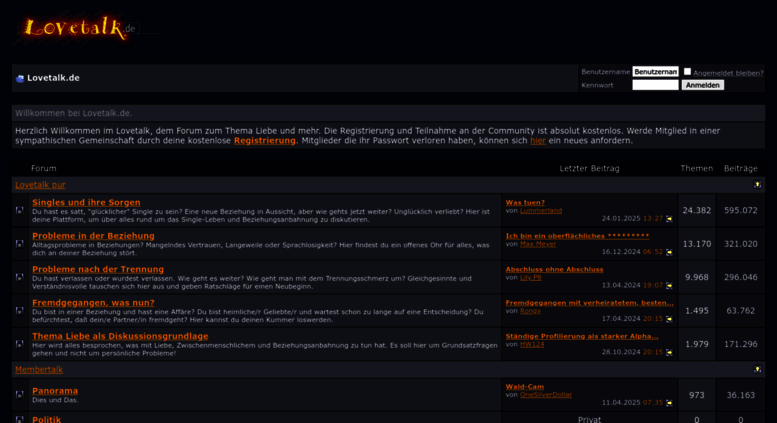Open Thema Liebe als Diskussionsgrundlage forum

120,336
